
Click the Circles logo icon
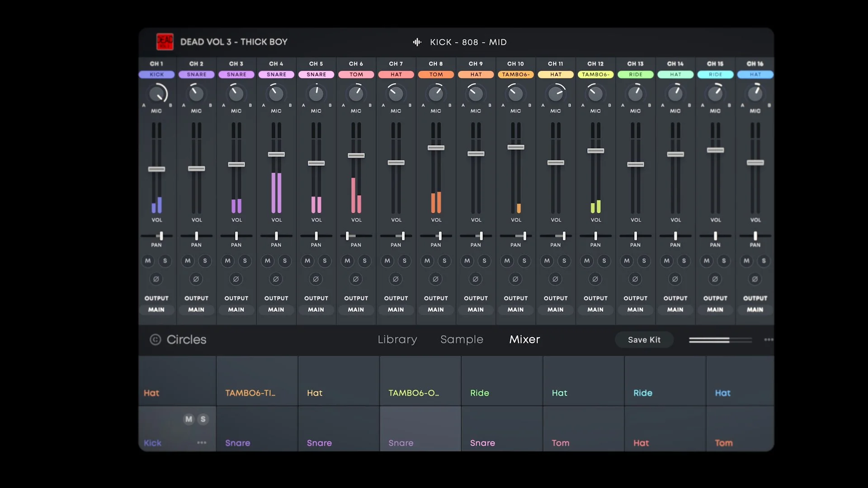[x=155, y=339]
